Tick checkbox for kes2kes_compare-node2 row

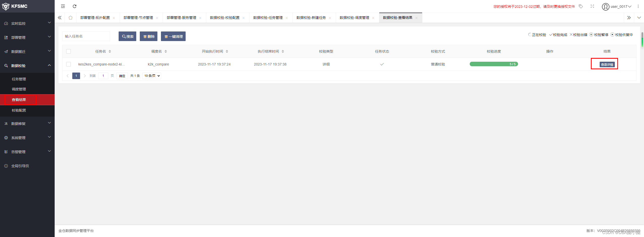pos(69,64)
